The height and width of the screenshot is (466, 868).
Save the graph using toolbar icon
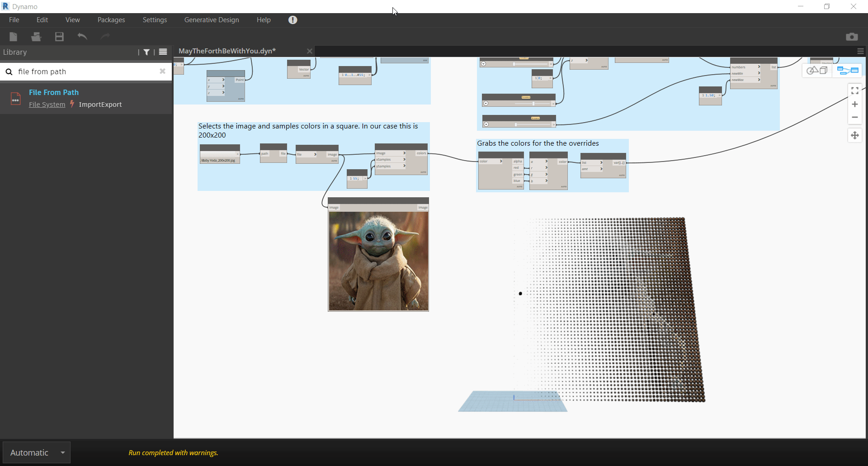tap(59, 37)
